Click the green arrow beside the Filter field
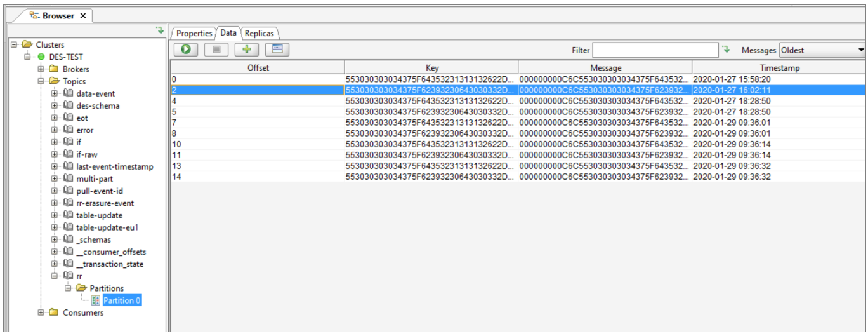868x336 pixels. coord(726,50)
